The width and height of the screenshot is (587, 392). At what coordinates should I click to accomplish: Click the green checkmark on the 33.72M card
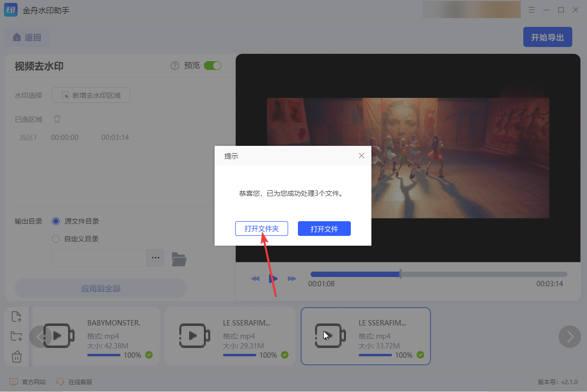(x=420, y=355)
